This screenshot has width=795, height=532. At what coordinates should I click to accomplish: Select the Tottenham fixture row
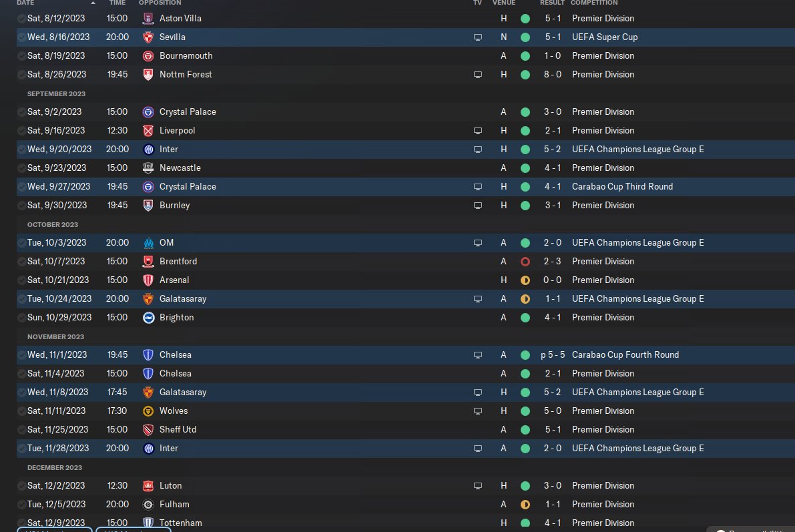[406, 523]
